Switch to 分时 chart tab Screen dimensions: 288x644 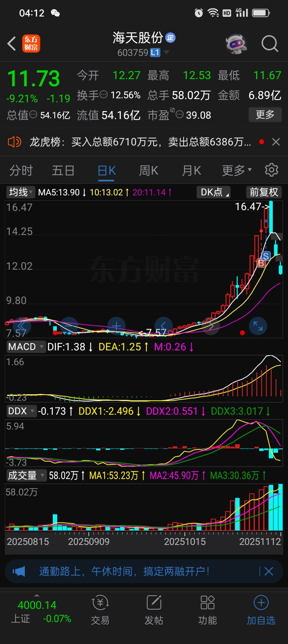[21, 171]
